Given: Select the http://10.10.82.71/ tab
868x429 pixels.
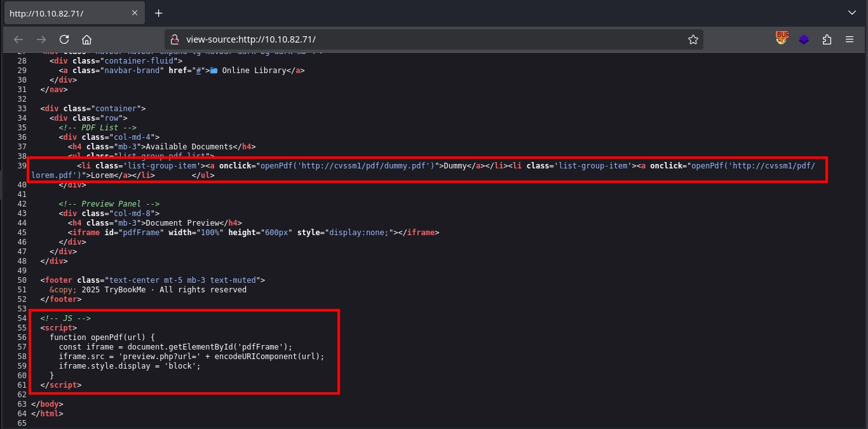Looking at the screenshot, I should [70, 13].
